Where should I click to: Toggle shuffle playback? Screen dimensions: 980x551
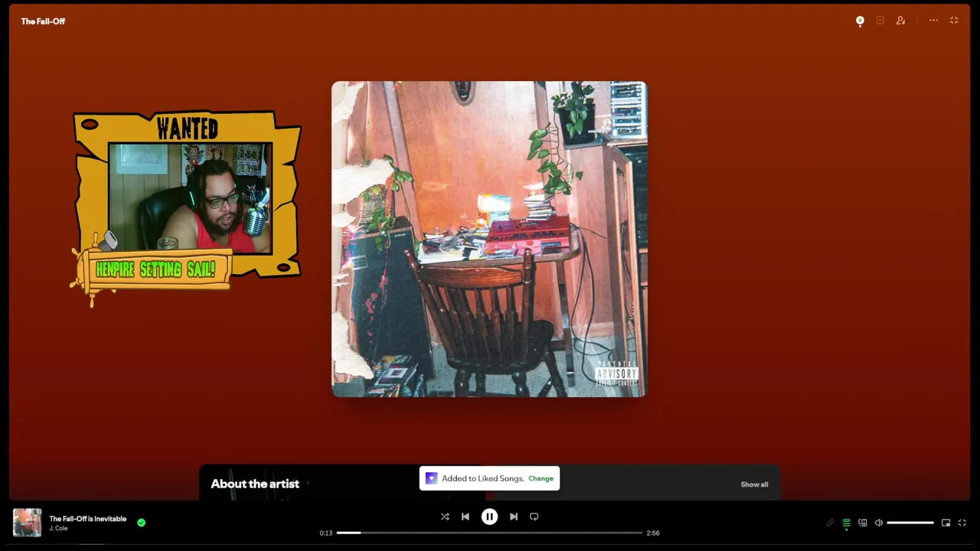coord(445,517)
